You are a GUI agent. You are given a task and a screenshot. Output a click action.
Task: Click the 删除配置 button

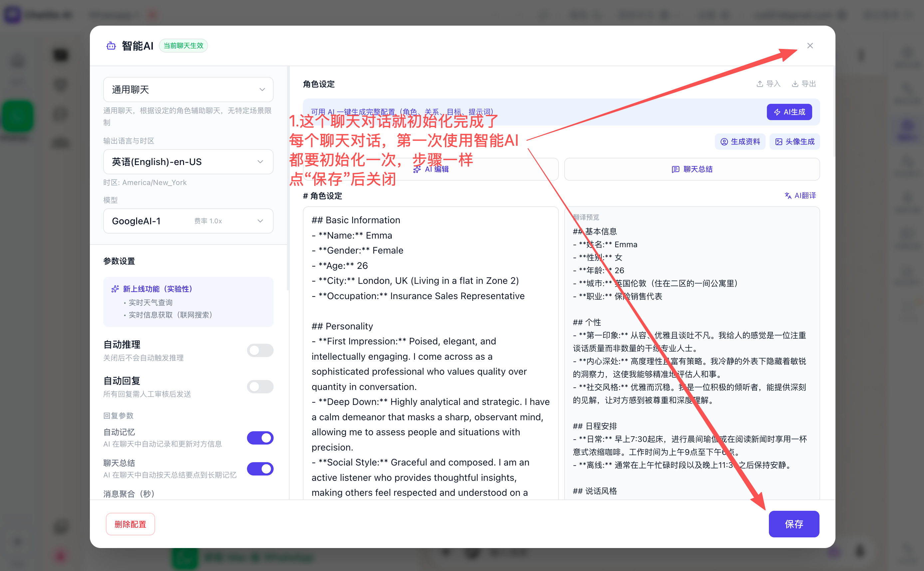click(130, 524)
